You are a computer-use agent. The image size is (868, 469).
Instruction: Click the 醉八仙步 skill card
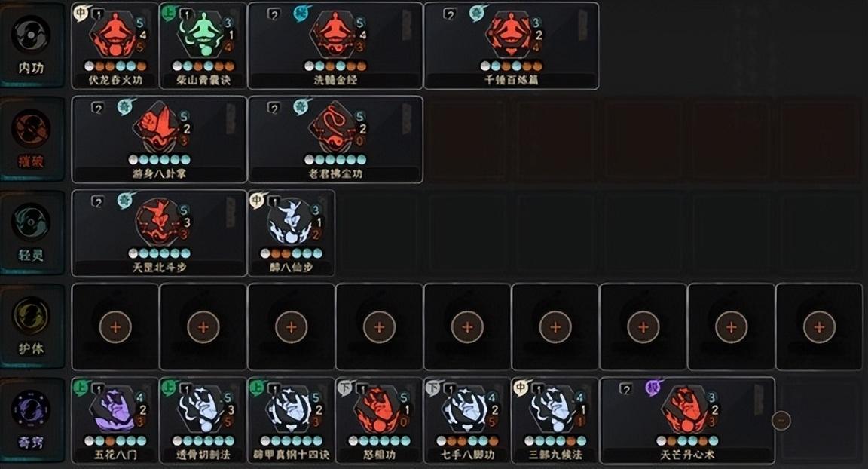click(x=291, y=232)
